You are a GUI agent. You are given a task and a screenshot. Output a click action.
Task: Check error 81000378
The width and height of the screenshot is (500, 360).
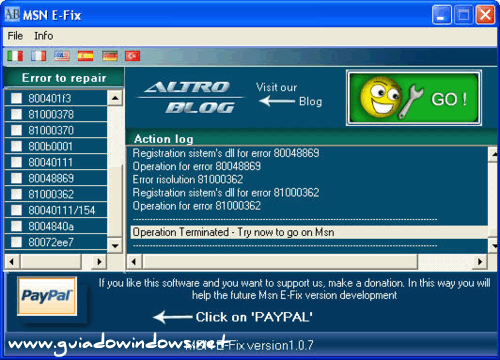(16, 114)
